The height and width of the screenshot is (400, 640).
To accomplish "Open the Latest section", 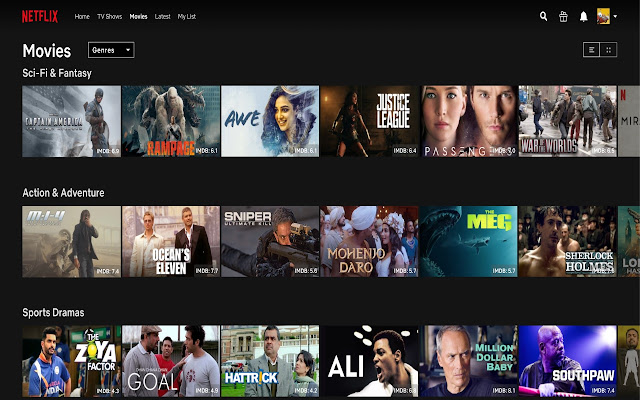I will tap(162, 16).
